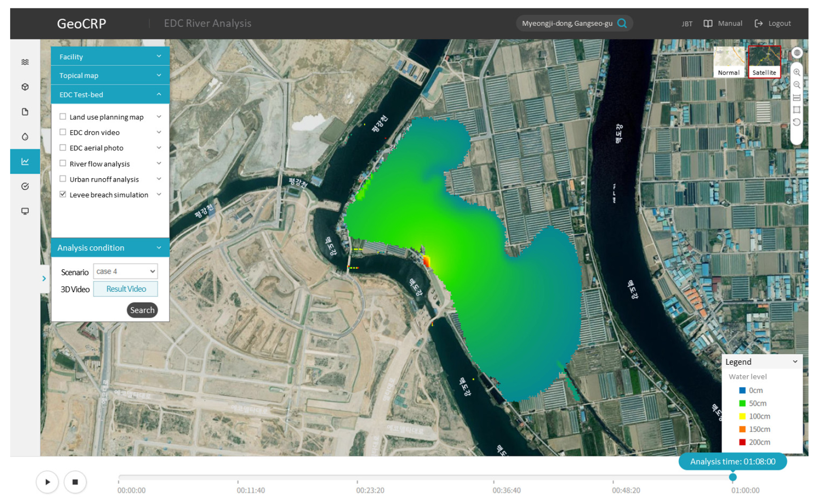
Task: Collapse the Legend panel
Action: click(x=795, y=362)
